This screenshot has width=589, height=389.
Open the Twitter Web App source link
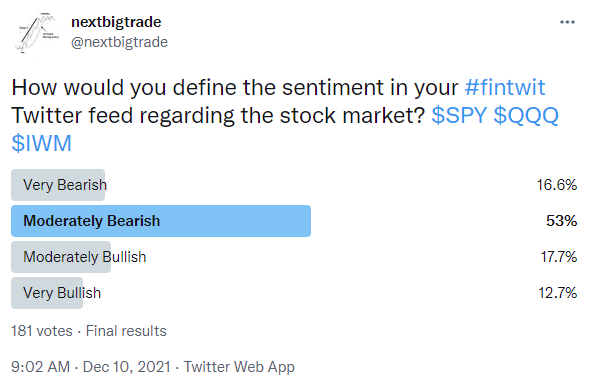click(x=239, y=367)
